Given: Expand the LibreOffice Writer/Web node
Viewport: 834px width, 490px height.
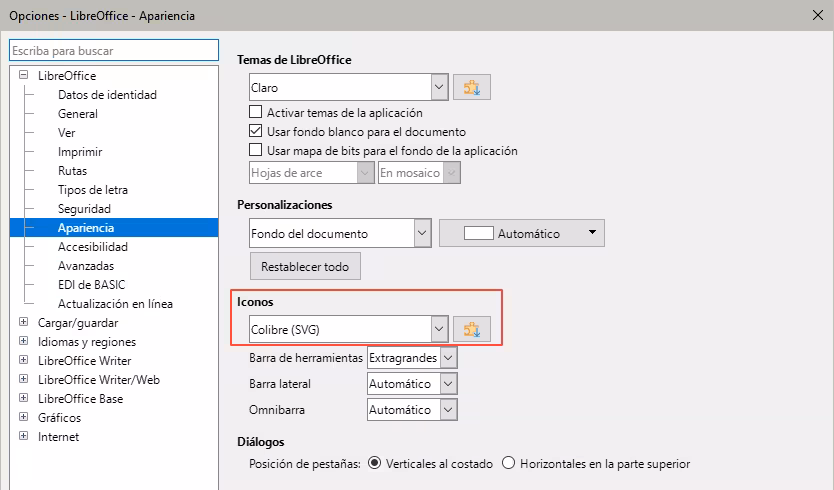Looking at the screenshot, I should (23, 379).
